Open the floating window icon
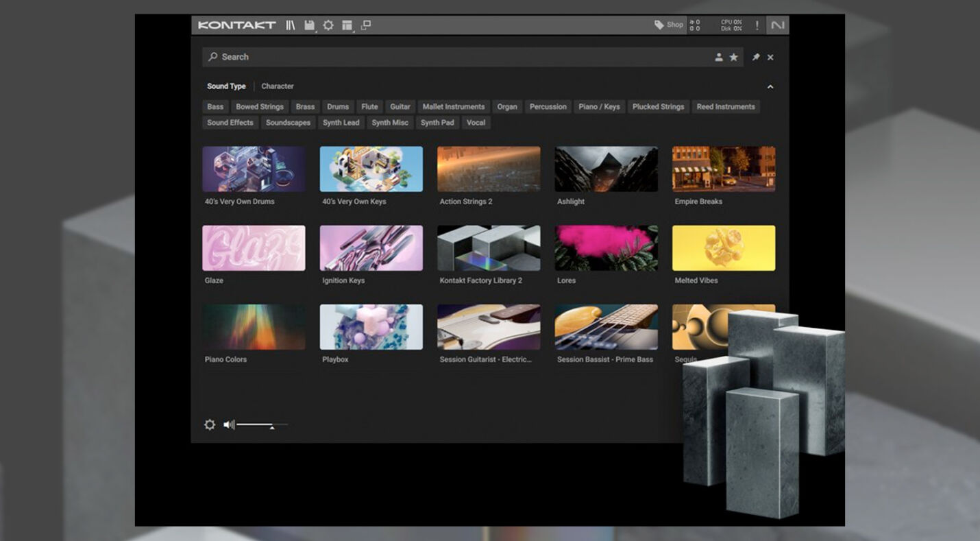This screenshot has width=980, height=541. point(366,25)
